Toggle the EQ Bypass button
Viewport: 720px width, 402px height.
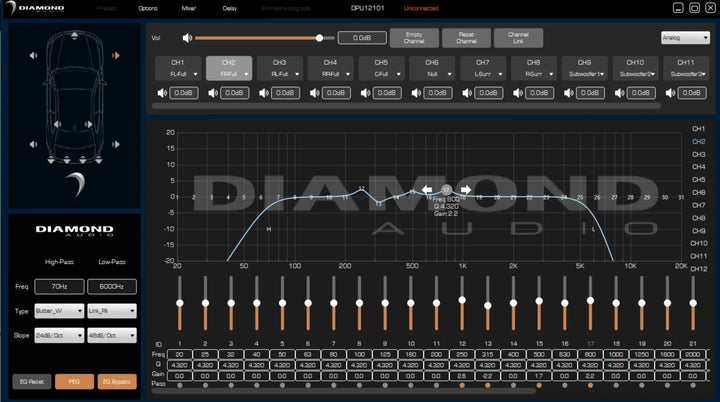click(117, 381)
